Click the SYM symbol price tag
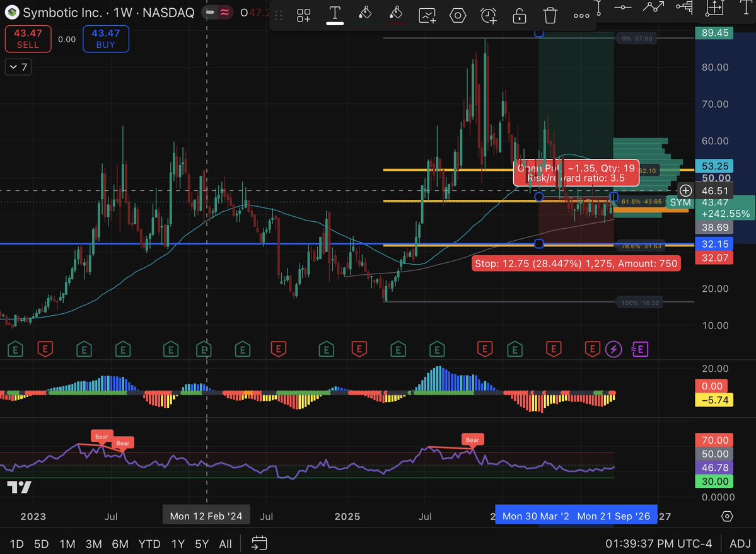 [x=680, y=202]
